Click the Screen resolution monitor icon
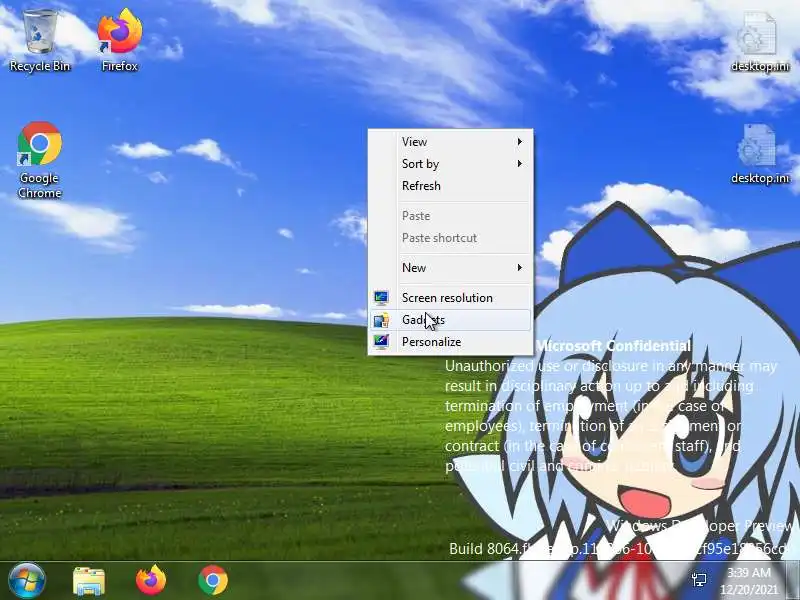Screen dimensions: 800x600 381,297
